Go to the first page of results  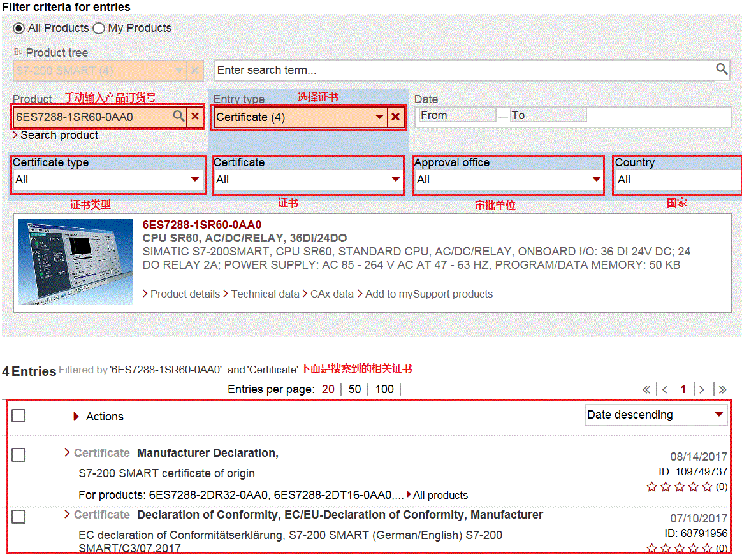click(x=646, y=390)
